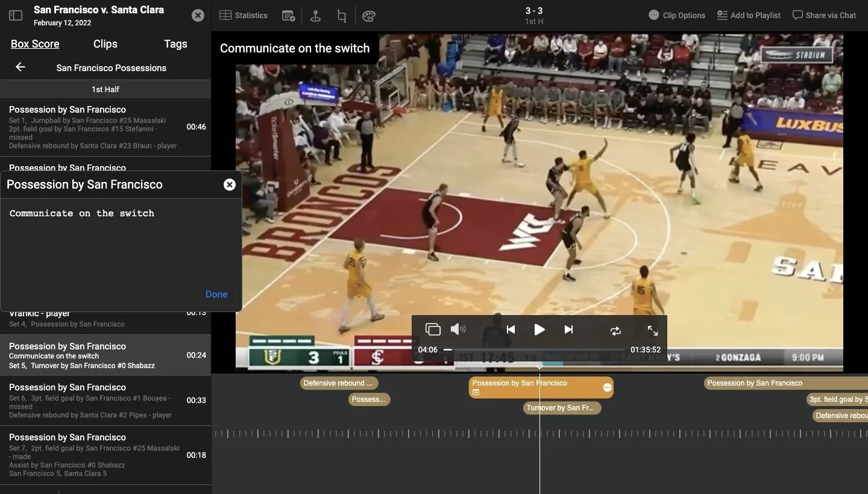Switch to the Tags tab
868x494 pixels.
[x=175, y=44]
